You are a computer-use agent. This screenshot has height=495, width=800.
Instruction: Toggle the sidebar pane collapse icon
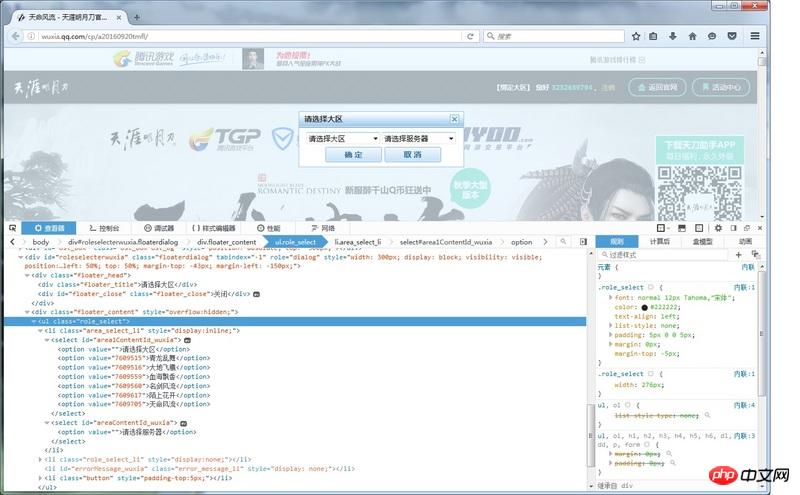click(x=583, y=241)
